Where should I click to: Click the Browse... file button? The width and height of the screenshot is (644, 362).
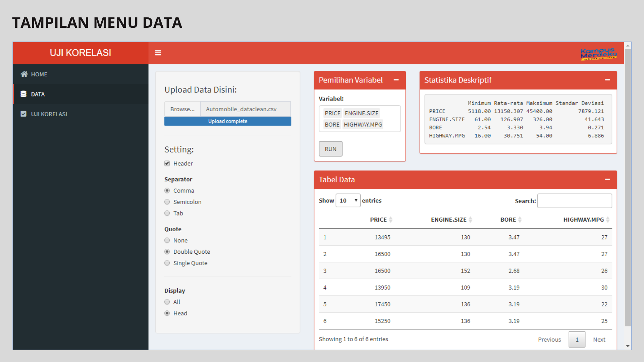tap(182, 109)
